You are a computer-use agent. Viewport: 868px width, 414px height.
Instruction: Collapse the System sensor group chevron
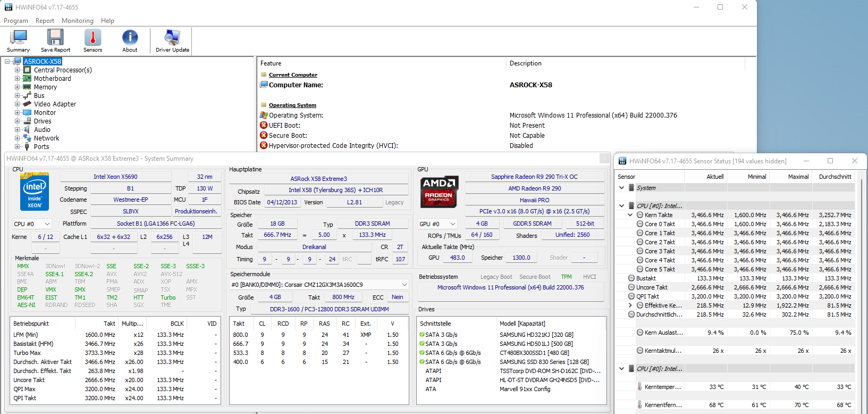(621, 188)
